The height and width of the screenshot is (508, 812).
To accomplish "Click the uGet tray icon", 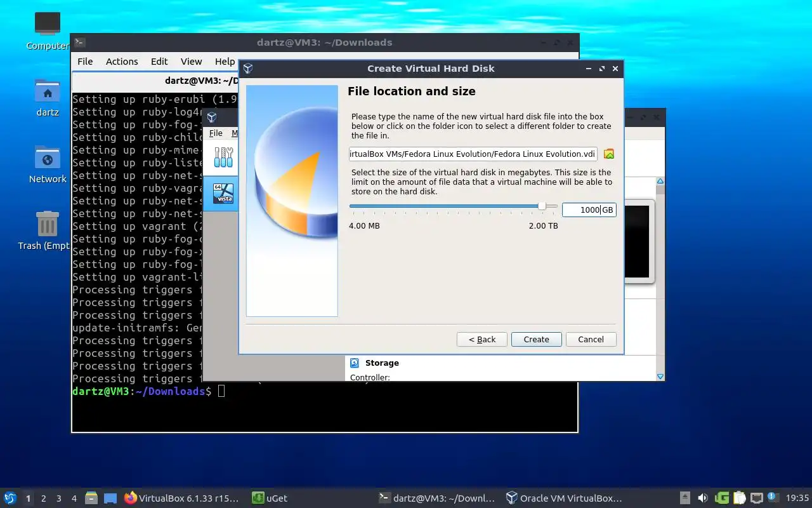I will 722,498.
